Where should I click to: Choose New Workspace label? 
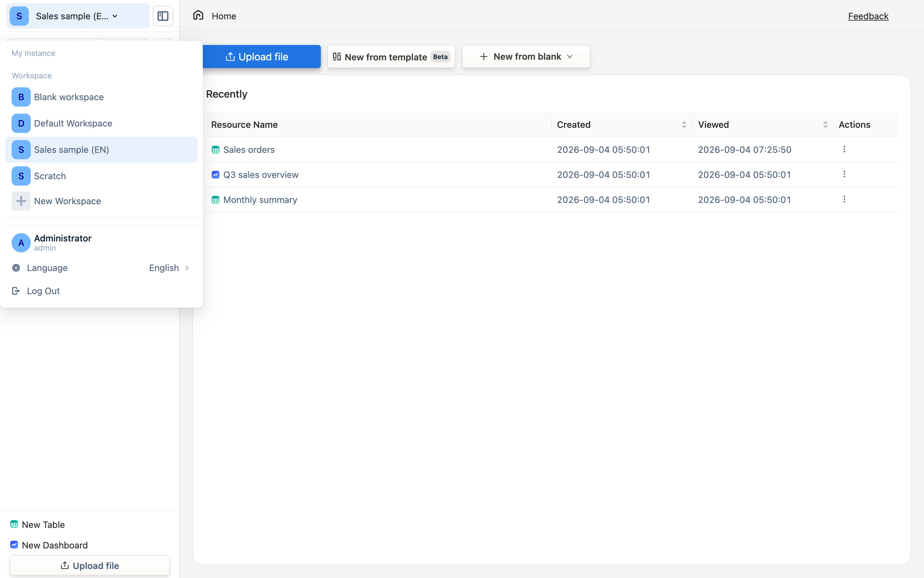pos(68,201)
